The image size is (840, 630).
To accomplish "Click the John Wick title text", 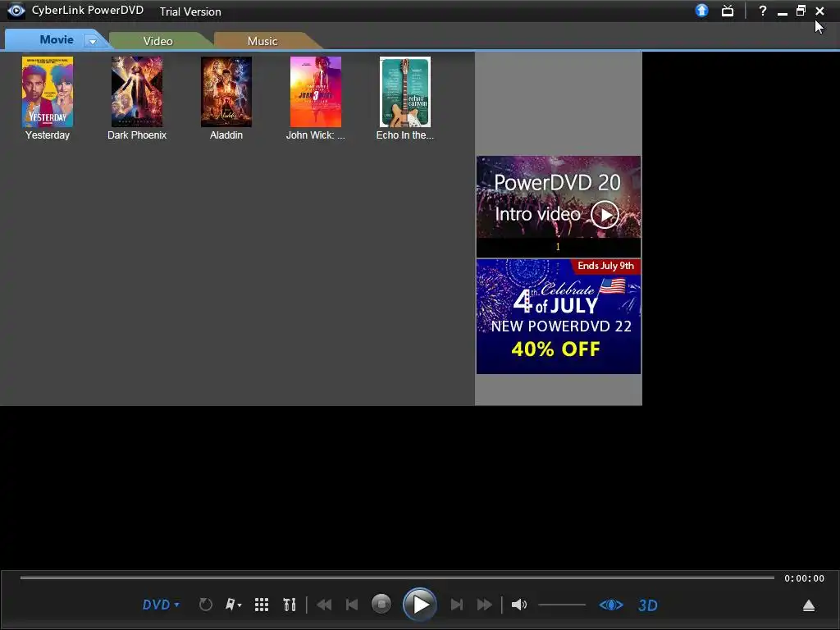I will coord(316,135).
